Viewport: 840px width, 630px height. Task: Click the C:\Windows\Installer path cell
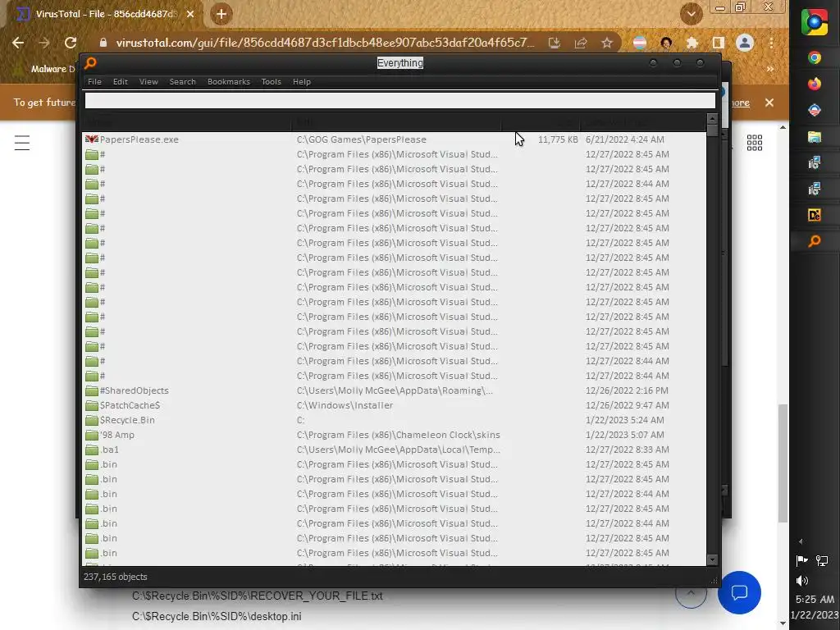coord(345,405)
